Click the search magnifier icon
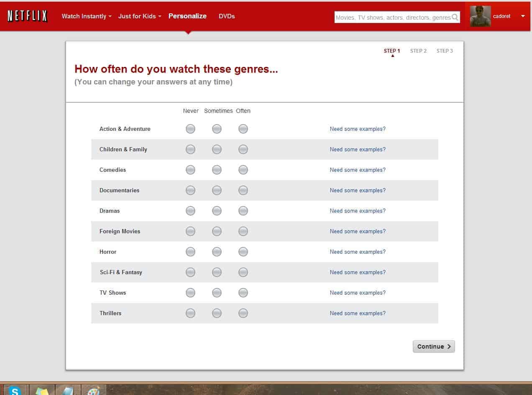 pos(455,17)
